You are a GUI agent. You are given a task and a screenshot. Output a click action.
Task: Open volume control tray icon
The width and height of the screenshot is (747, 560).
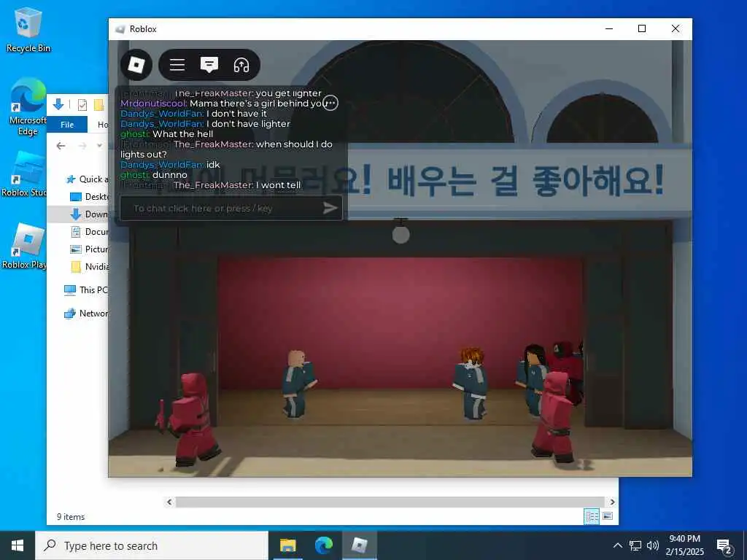(x=653, y=545)
